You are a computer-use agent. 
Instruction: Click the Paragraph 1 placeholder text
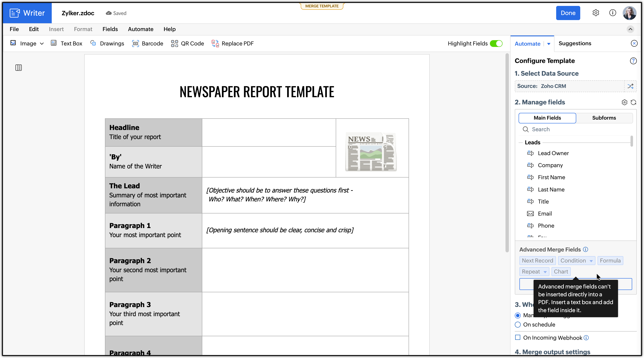pyautogui.click(x=280, y=230)
